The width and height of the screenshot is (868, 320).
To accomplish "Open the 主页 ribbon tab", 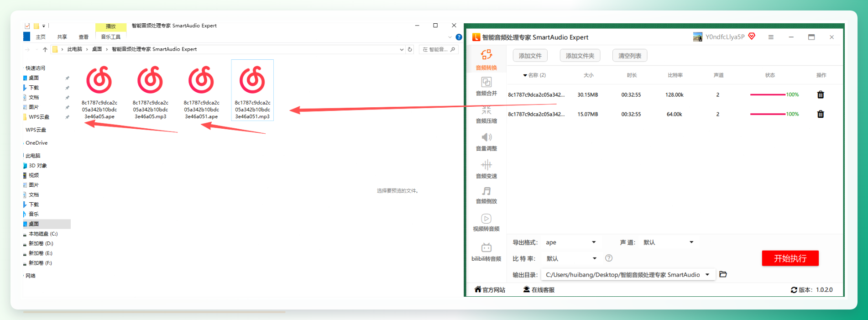I will point(41,37).
